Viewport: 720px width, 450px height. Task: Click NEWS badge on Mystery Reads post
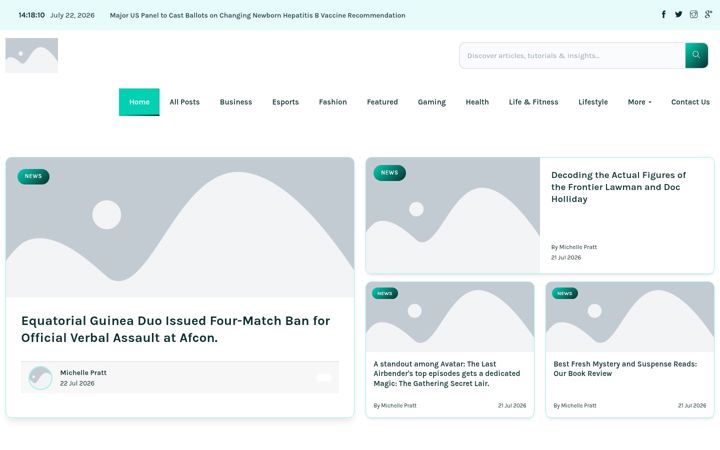[x=565, y=293]
